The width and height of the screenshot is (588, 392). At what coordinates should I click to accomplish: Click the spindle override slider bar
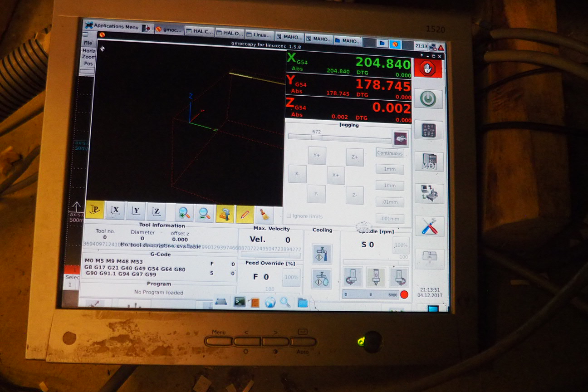(x=376, y=262)
